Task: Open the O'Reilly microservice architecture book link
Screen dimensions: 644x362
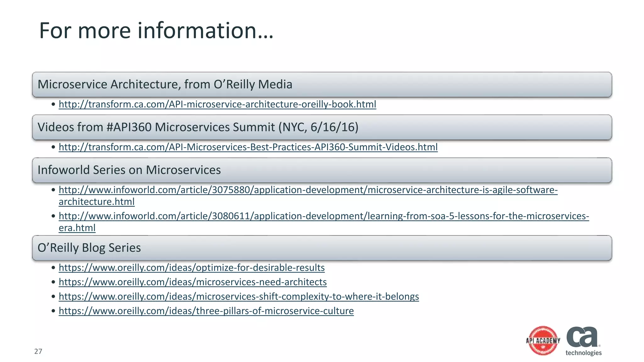Action: (x=217, y=104)
